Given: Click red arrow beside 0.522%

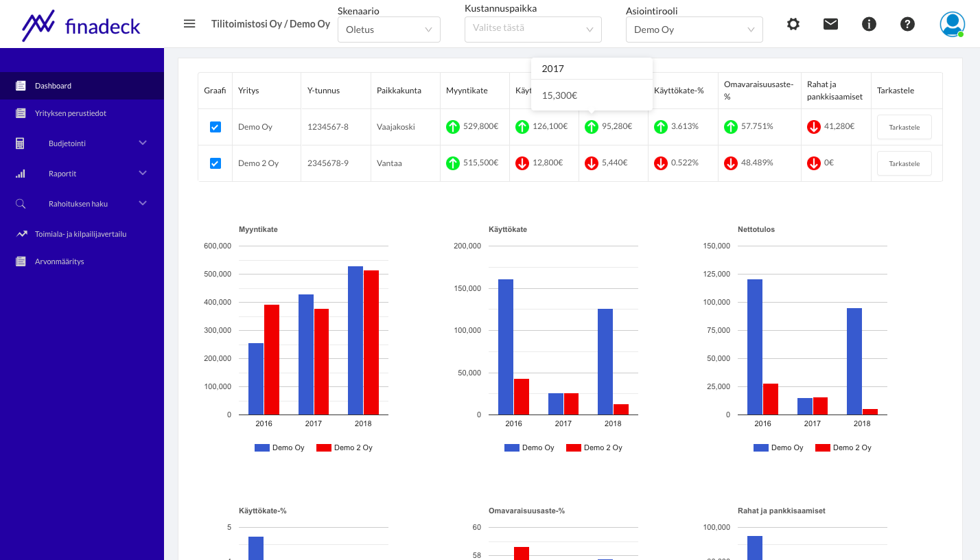Looking at the screenshot, I should tap(661, 163).
